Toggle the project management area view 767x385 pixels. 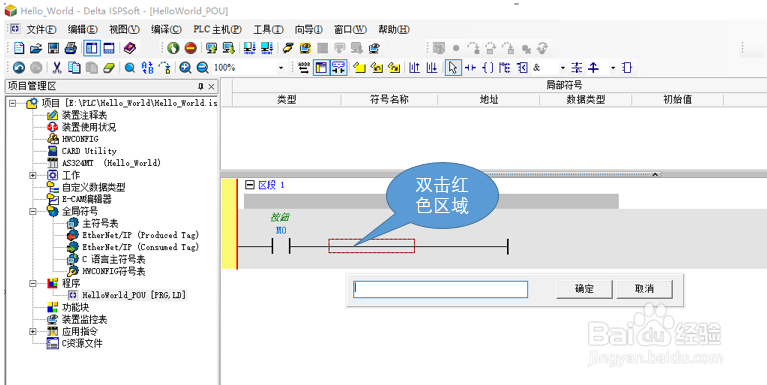[91, 48]
